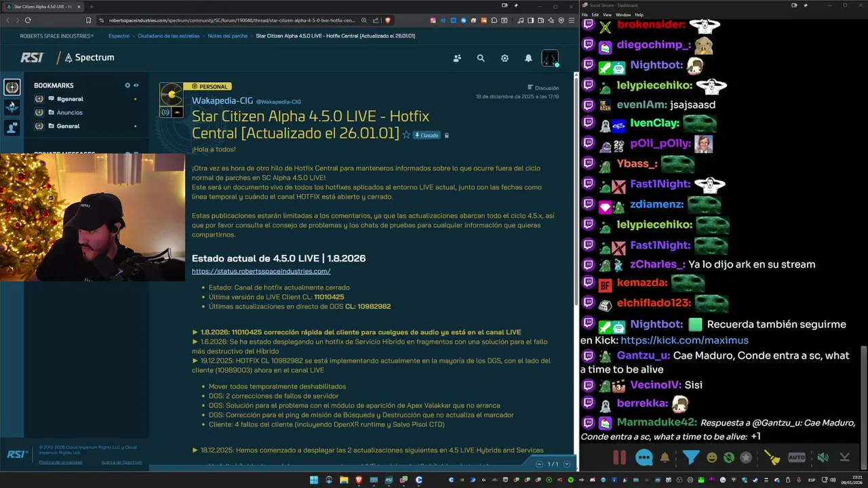Select the second community icon in sidebar
This screenshot has width=868, height=488.
[x=12, y=107]
